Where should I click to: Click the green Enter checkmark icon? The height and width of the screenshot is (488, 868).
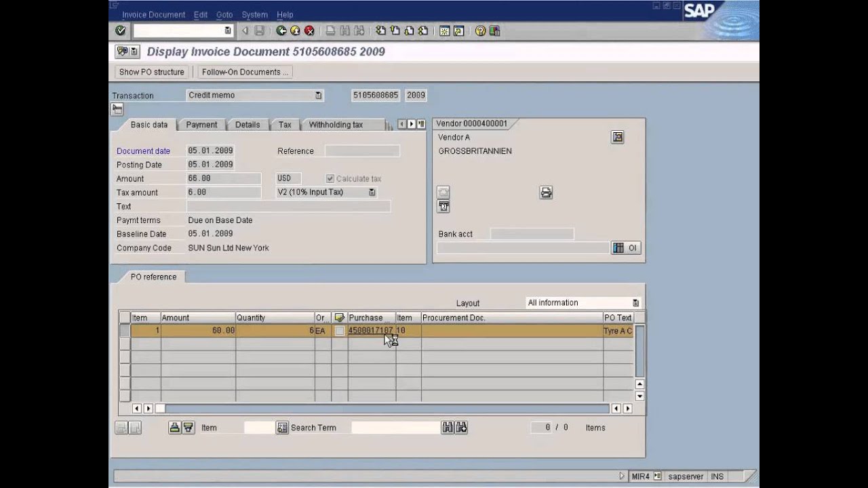(121, 30)
